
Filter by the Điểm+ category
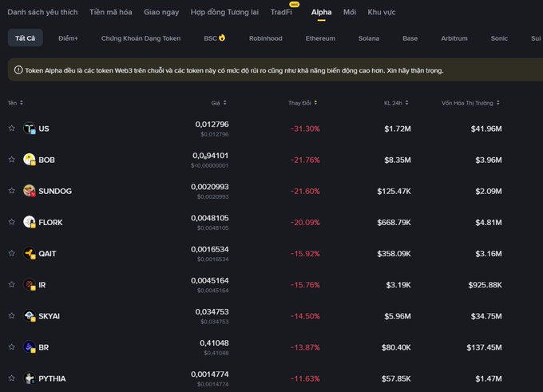(68, 38)
